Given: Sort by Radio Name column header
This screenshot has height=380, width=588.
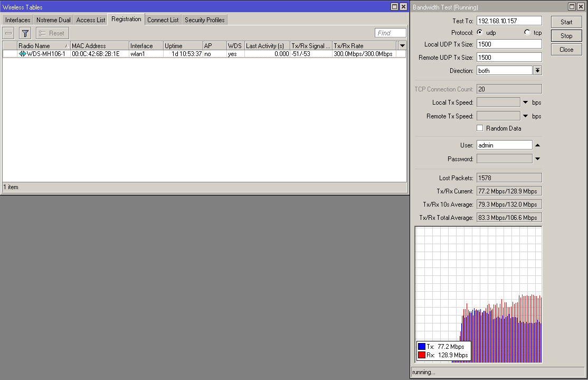Looking at the screenshot, I should coord(43,46).
